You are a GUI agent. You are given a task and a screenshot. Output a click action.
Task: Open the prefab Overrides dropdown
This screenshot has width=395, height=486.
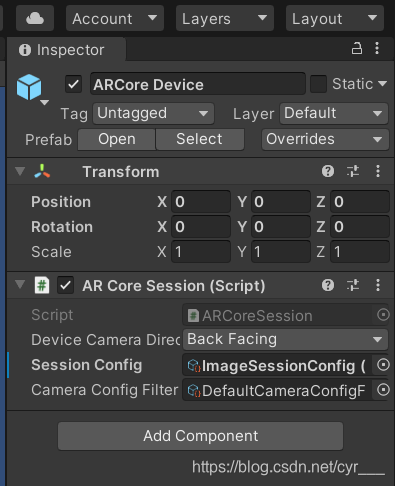click(325, 139)
